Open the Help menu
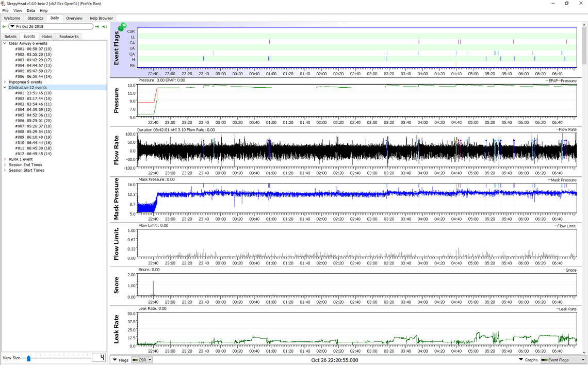 coord(43,10)
